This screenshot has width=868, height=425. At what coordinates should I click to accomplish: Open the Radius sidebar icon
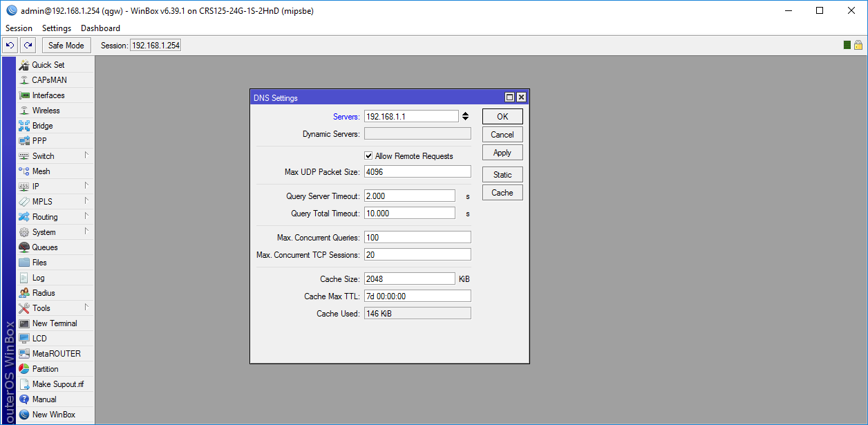pos(24,293)
